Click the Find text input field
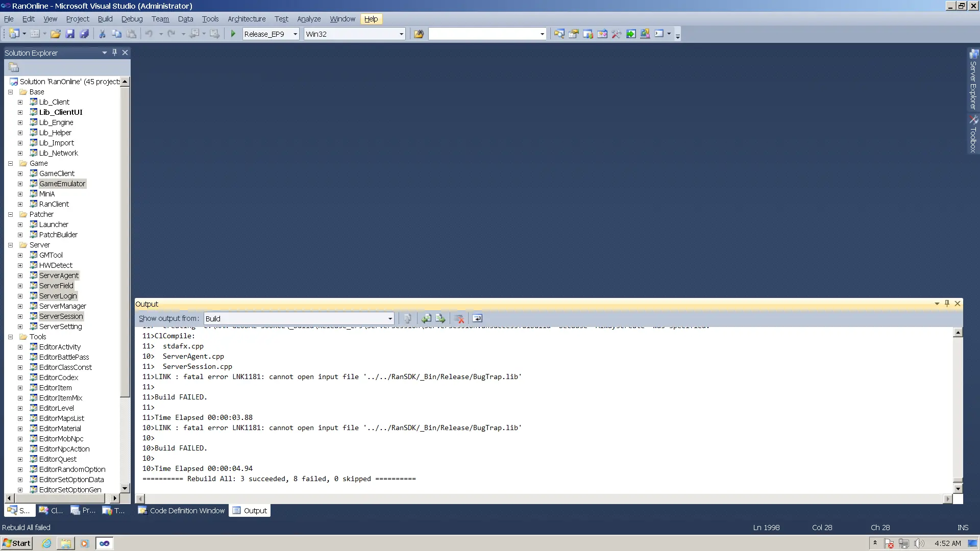Image resolution: width=980 pixels, height=551 pixels. tap(483, 34)
